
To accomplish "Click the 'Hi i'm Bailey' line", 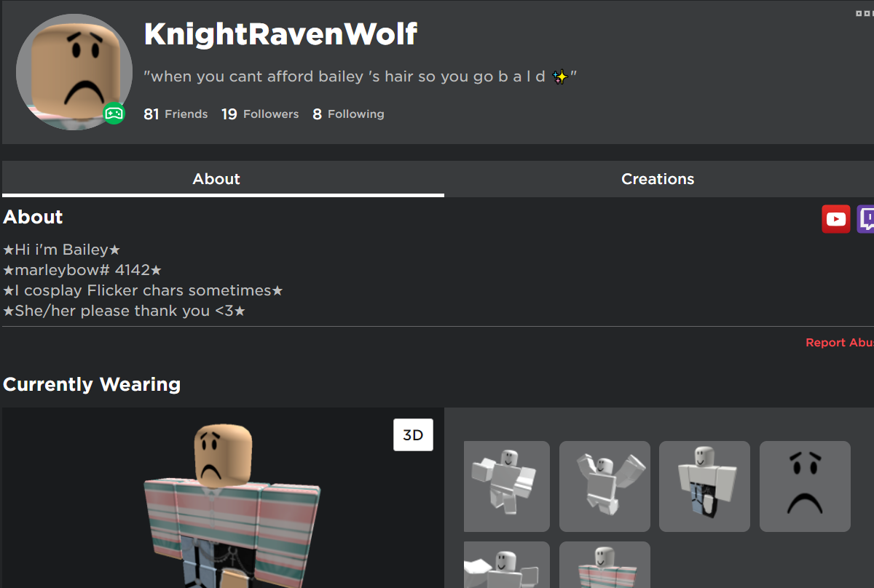I will tap(62, 250).
